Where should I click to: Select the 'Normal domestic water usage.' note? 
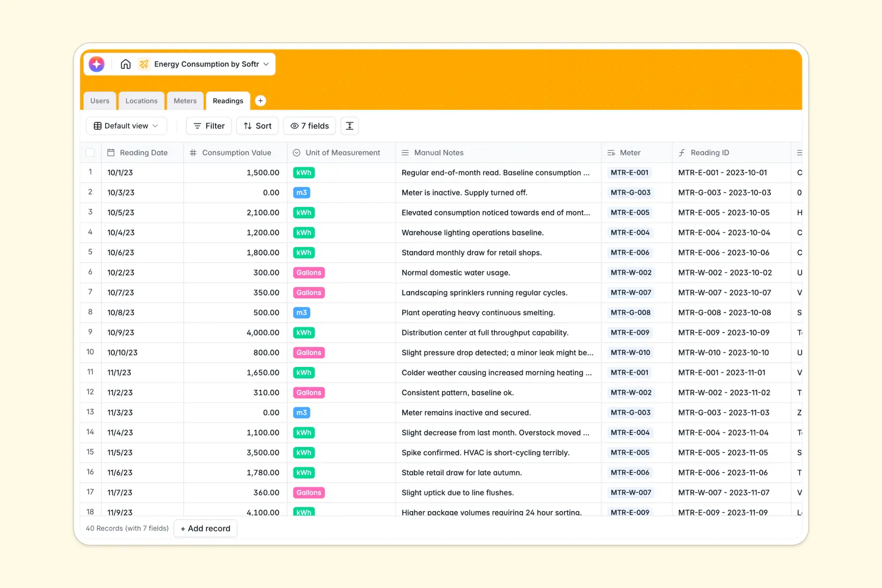[498, 273]
